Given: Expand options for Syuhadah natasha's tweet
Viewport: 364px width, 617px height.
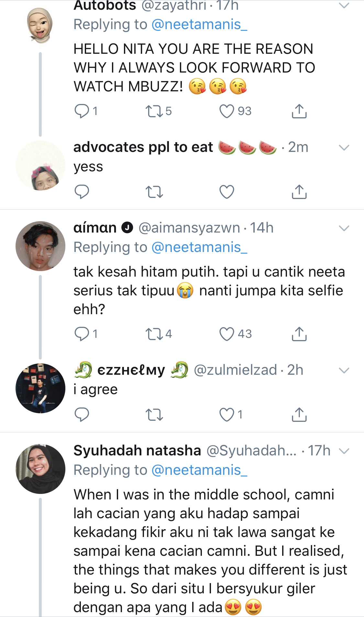Looking at the screenshot, I should click(344, 451).
